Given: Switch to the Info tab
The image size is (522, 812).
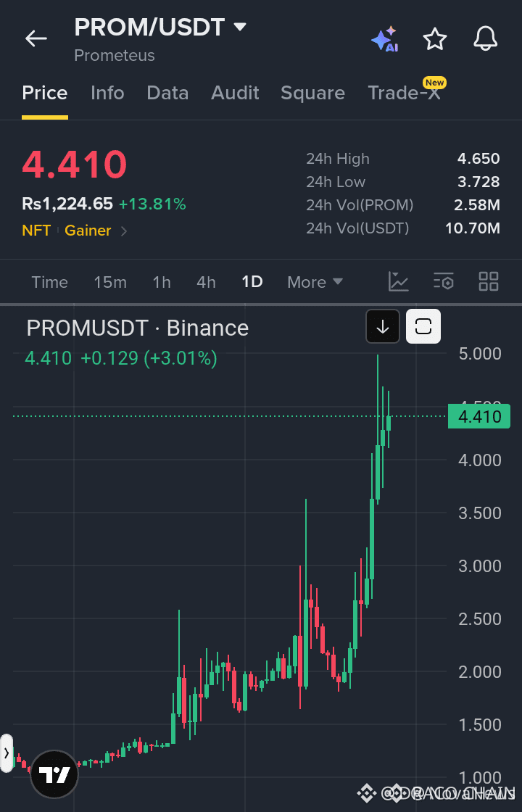Looking at the screenshot, I should [107, 94].
